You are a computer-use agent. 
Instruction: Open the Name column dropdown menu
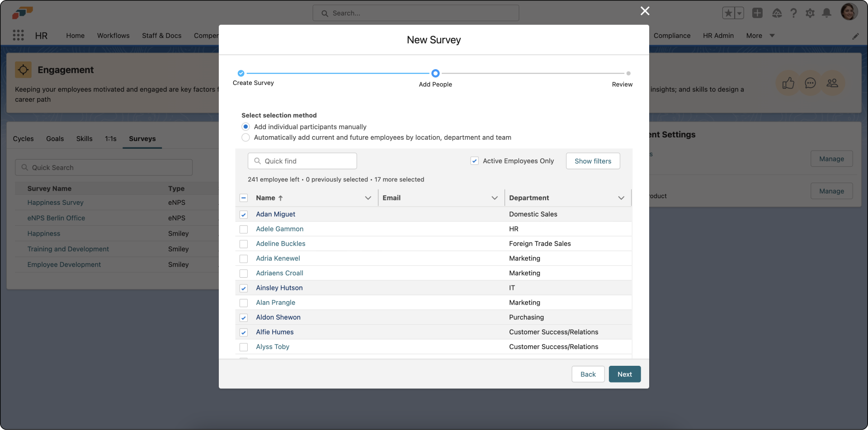click(368, 198)
